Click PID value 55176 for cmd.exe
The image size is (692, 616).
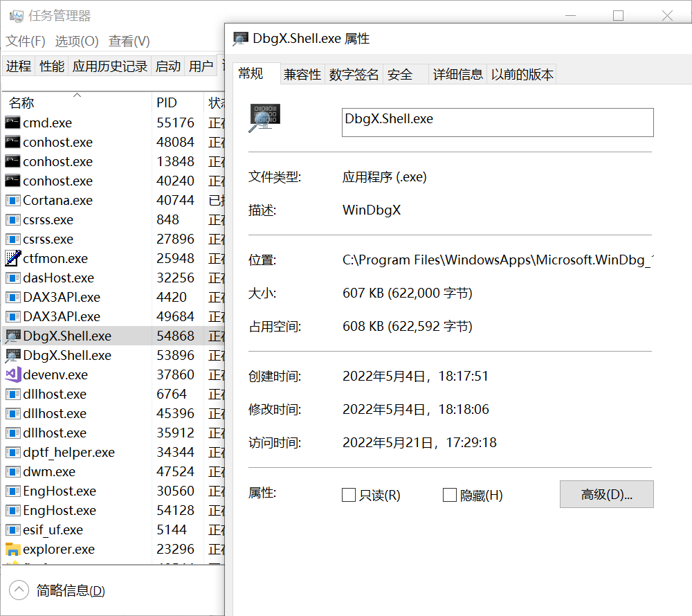pyautogui.click(x=175, y=123)
